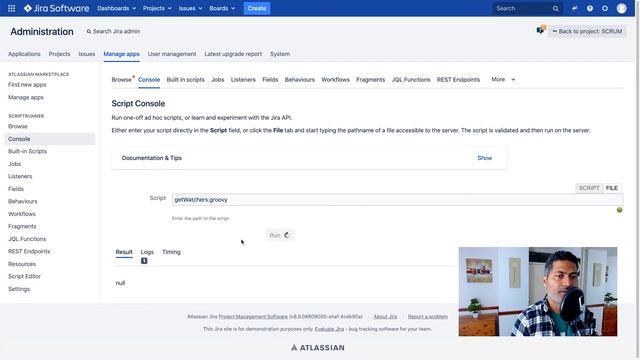Viewport: 640px width, 360px height.
Task: Click the Search Jira admin field
Action: pyautogui.click(x=113, y=31)
